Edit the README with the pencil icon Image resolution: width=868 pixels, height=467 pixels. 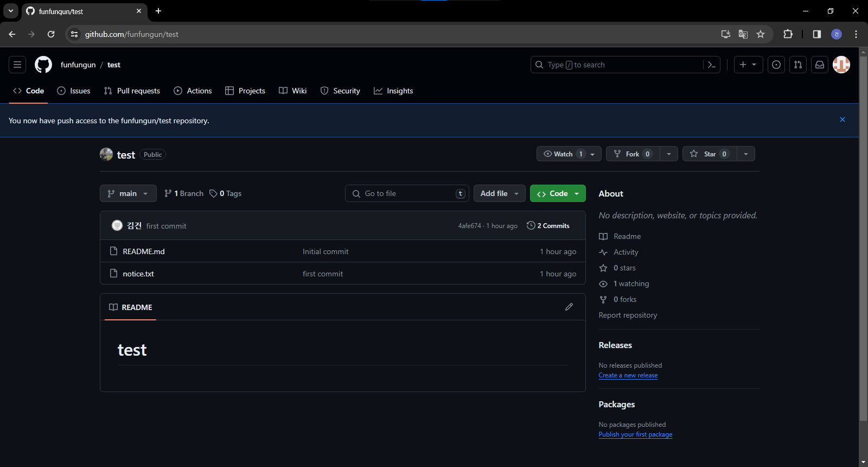[x=569, y=307]
